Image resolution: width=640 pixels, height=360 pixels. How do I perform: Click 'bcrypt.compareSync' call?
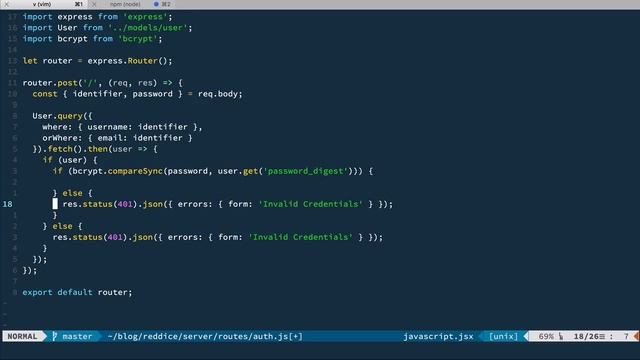118,171
